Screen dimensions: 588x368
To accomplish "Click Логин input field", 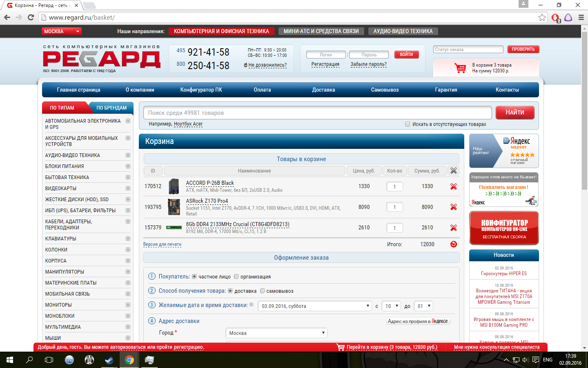I will click(x=326, y=55).
